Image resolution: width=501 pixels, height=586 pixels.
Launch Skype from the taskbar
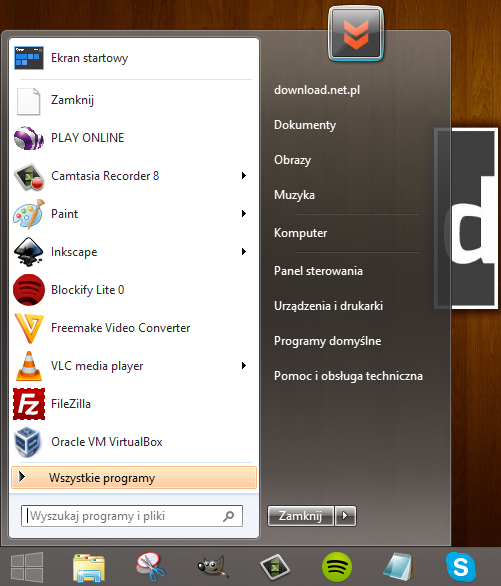click(461, 567)
